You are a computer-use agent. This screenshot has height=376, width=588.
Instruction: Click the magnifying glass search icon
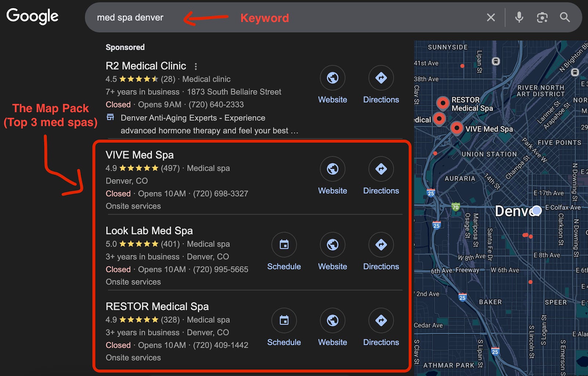[x=565, y=17]
